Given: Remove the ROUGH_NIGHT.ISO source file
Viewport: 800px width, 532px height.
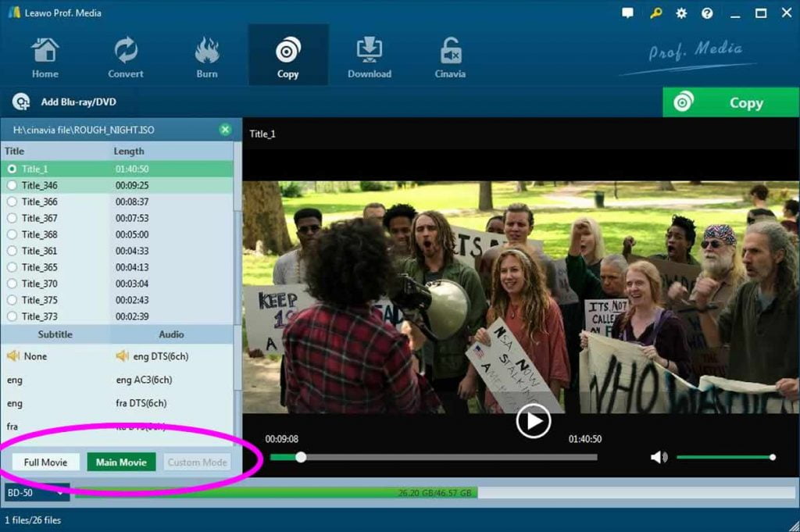Looking at the screenshot, I should (225, 130).
